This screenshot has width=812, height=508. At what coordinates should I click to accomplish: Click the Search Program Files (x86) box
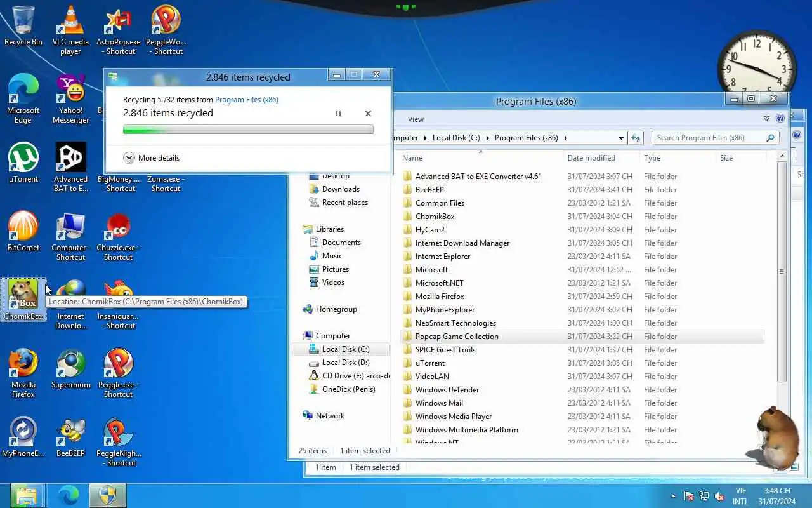(x=715, y=138)
